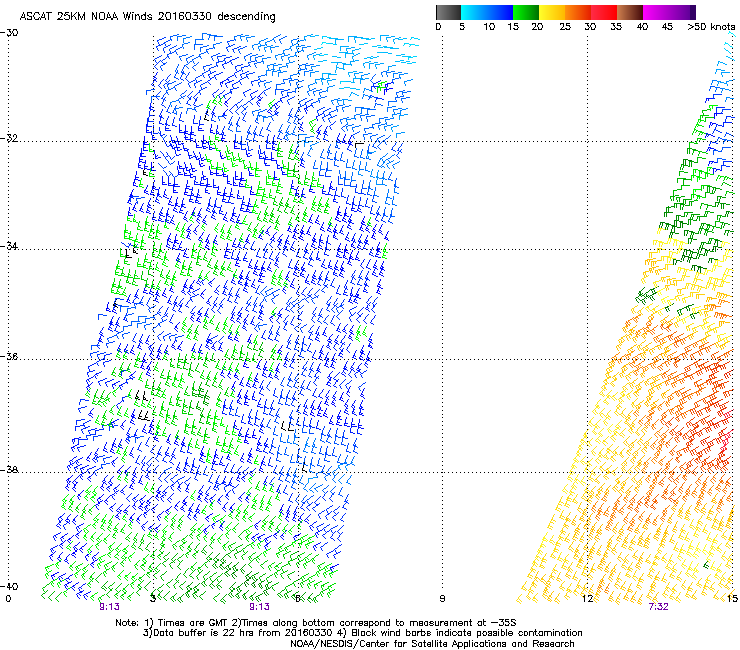Click the '-38' latitude axis label
This screenshot has width=740, height=650.
(x=9, y=470)
